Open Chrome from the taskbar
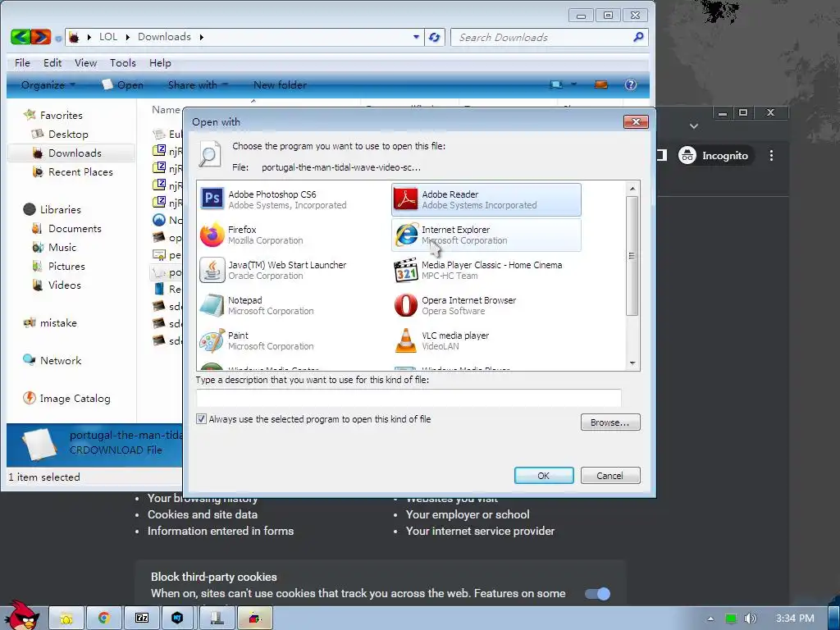Viewport: 840px width, 630px height. 104,619
